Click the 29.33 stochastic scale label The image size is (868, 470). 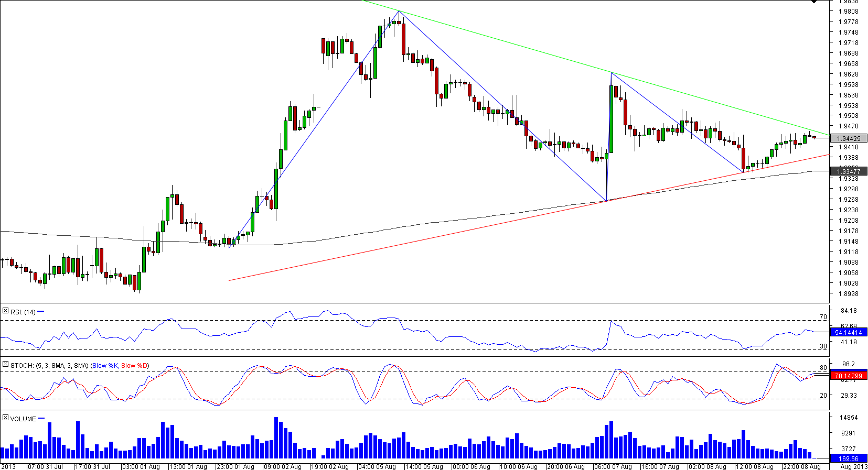click(x=849, y=396)
